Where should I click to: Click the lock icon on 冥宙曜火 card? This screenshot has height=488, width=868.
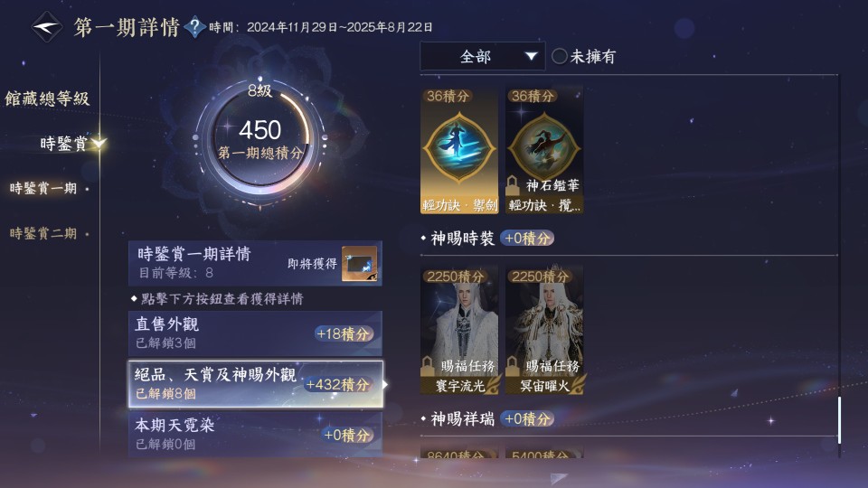click(513, 365)
